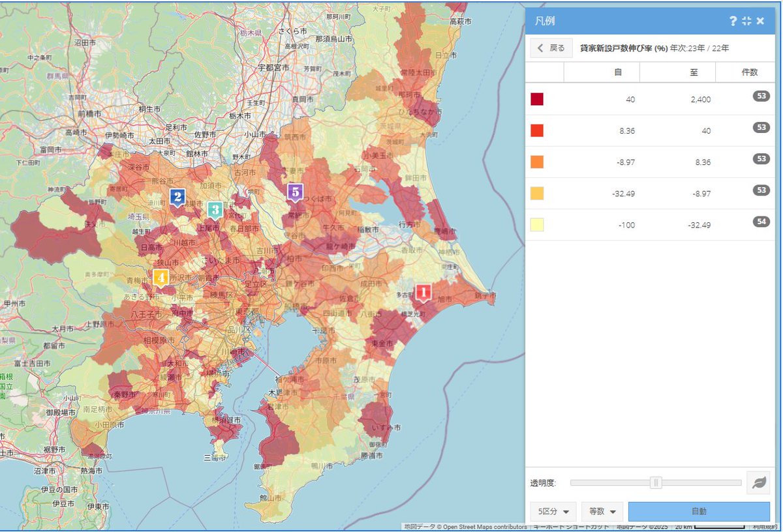Select orange map marker 4 near 青梅市
The width and height of the screenshot is (783, 532).
(161, 277)
